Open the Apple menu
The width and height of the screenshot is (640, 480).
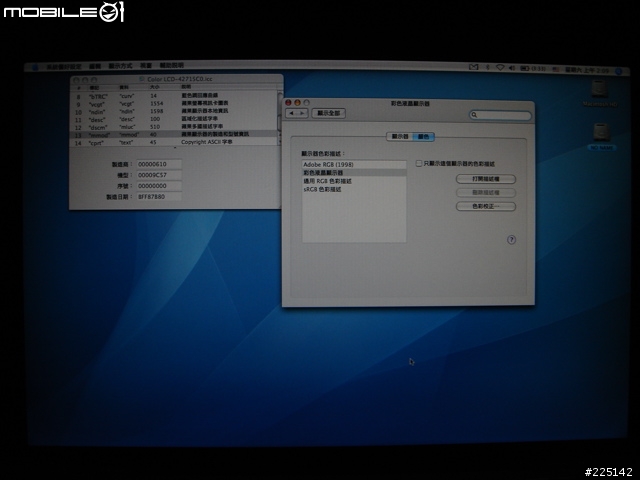(35, 67)
